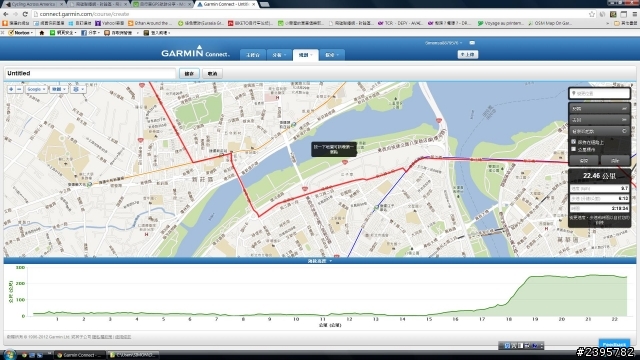Open the Voyage au printem... bookmark
640x360 pixels.
click(501, 23)
